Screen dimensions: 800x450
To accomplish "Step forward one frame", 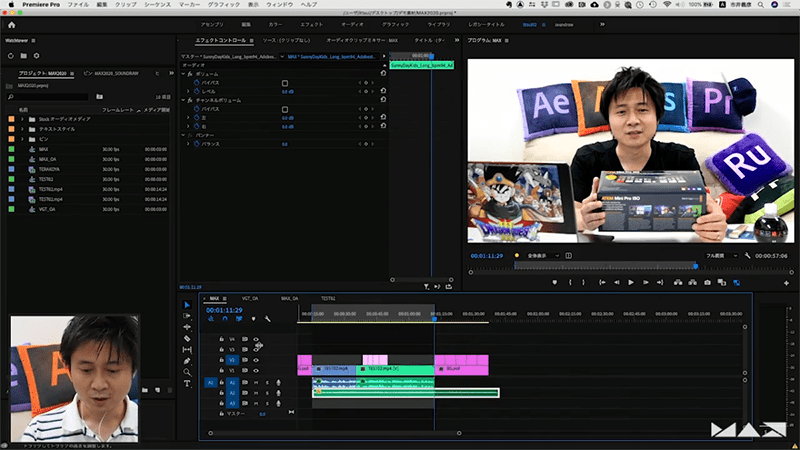I will point(645,282).
